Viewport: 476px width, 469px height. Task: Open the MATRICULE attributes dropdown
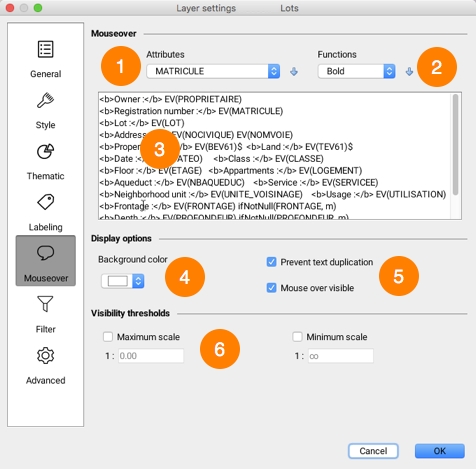(x=213, y=71)
